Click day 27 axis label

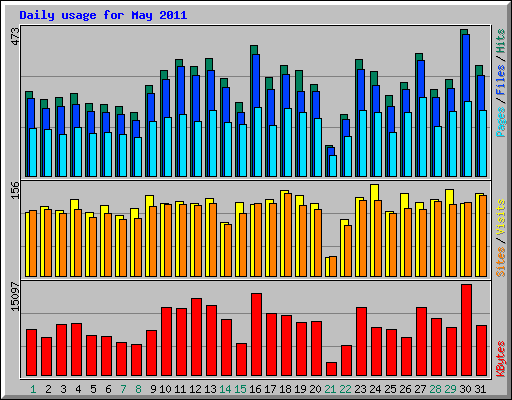pos(420,389)
